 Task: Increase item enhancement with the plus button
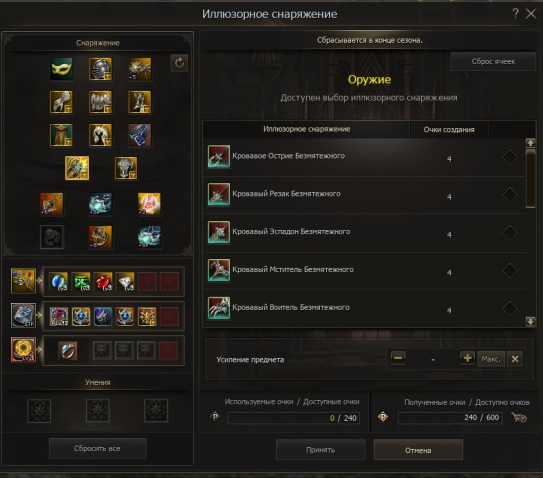467,358
